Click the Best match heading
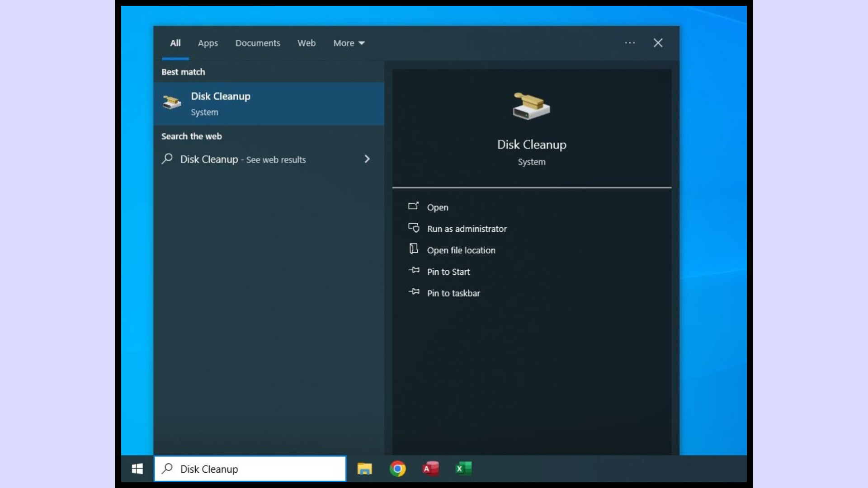This screenshot has width=868, height=488. 183,72
